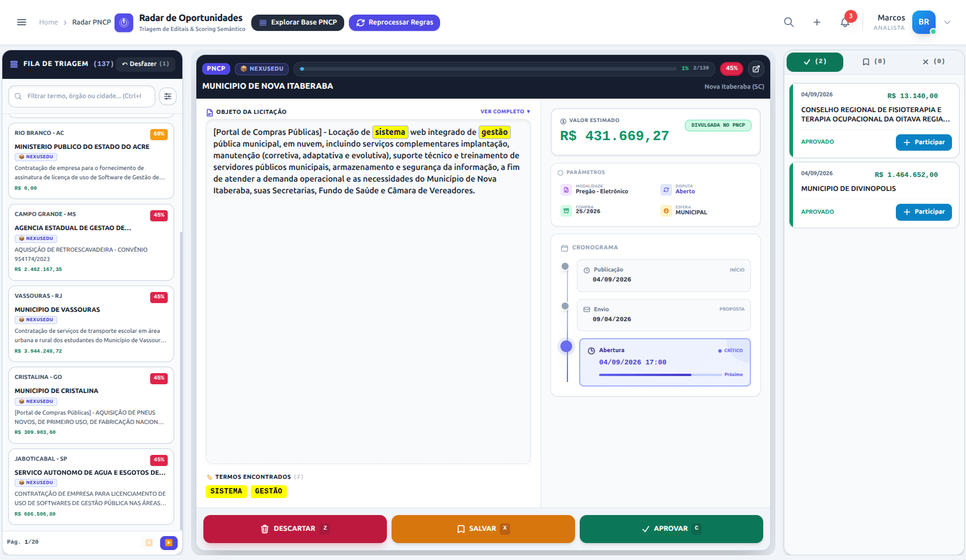Select Municipio de Cristalina card

coord(91,405)
